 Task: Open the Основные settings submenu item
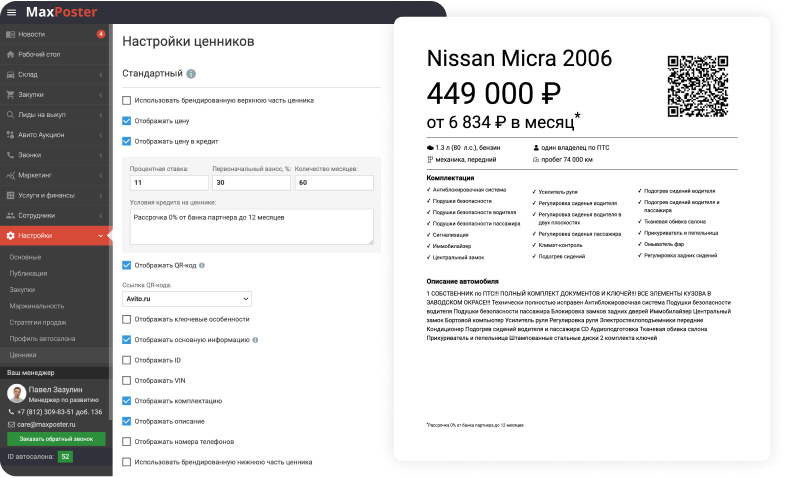coord(25,257)
